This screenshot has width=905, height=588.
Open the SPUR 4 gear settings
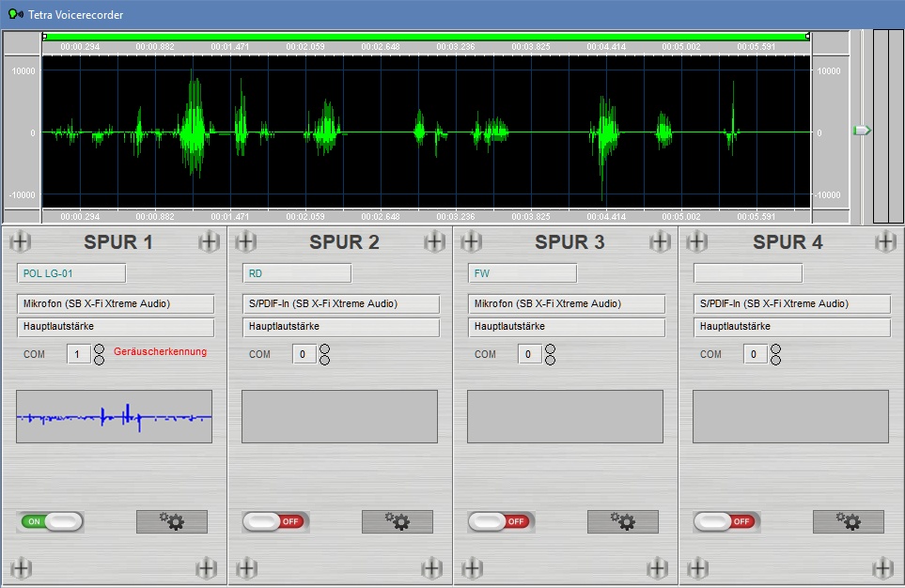pos(849,521)
